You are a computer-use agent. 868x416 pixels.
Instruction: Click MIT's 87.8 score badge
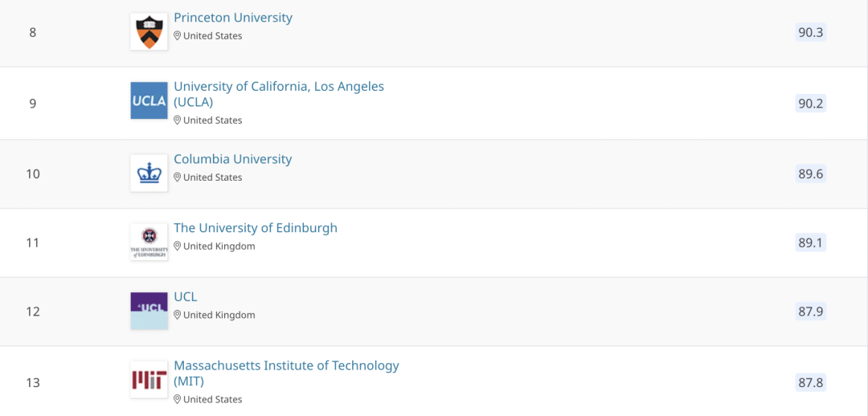(810, 382)
